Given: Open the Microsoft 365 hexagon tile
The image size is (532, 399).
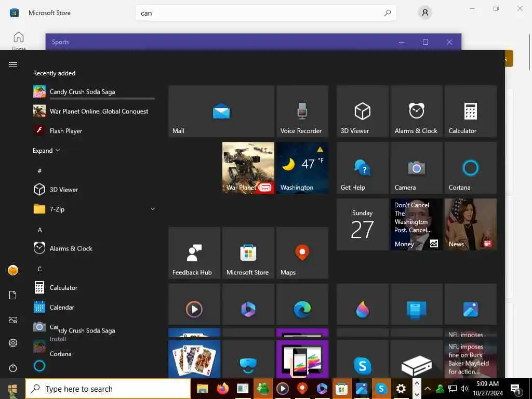Looking at the screenshot, I should [x=248, y=304].
